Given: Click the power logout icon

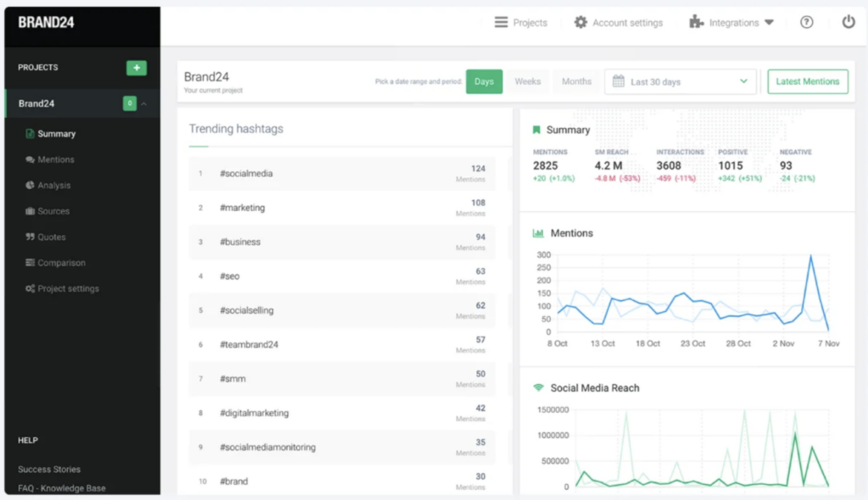Looking at the screenshot, I should point(848,22).
